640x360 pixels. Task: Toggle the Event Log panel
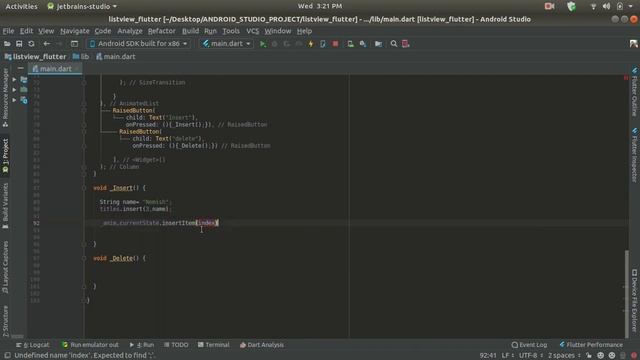pos(529,345)
